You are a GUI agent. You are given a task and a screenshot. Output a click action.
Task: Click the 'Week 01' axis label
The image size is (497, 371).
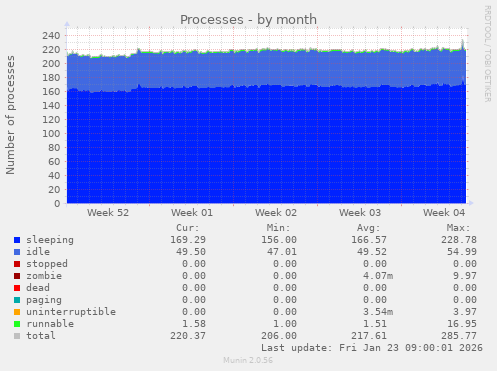pyautogui.click(x=192, y=213)
